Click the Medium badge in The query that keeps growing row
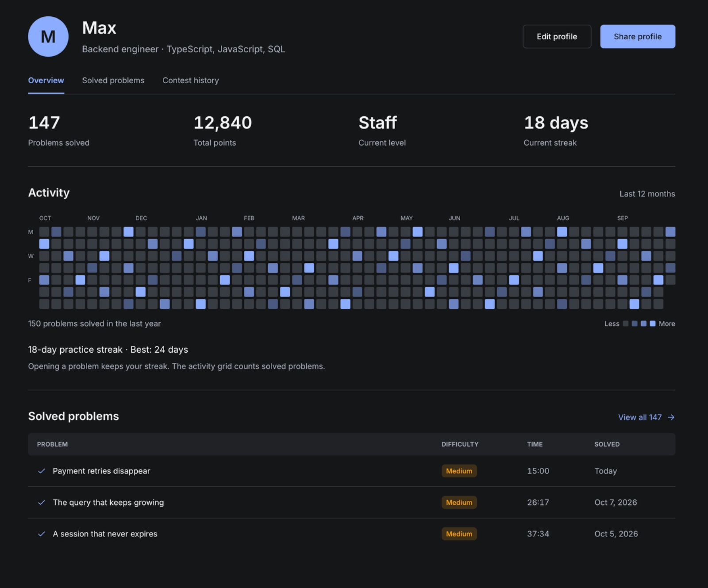 point(459,502)
